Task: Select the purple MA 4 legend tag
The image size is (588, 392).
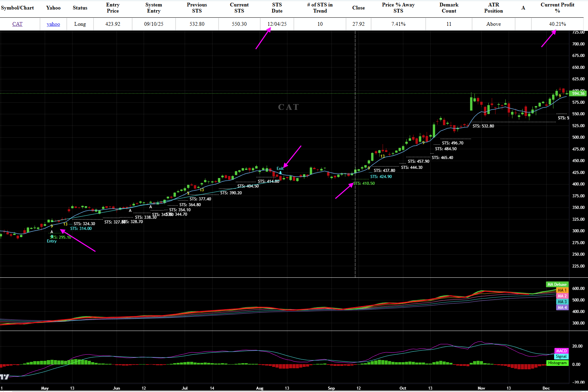Action: [x=562, y=308]
